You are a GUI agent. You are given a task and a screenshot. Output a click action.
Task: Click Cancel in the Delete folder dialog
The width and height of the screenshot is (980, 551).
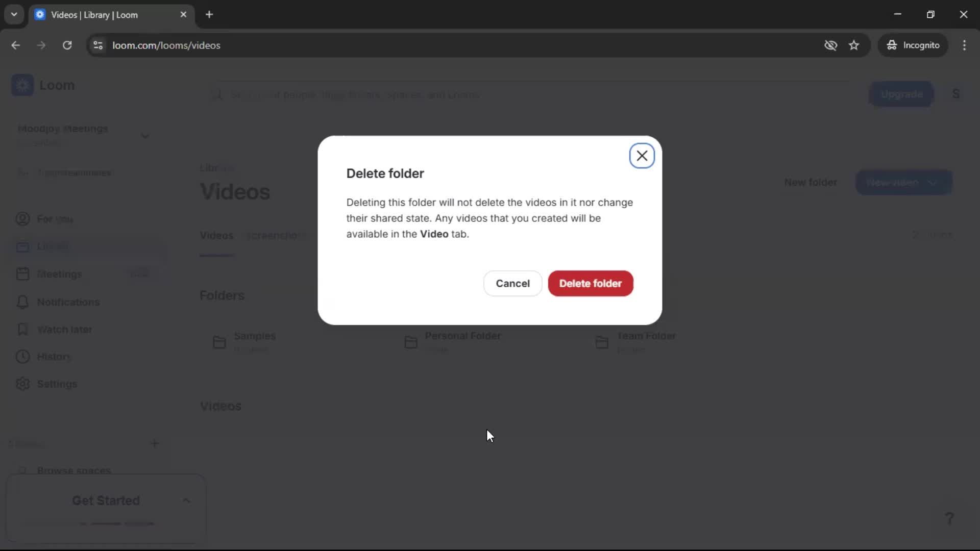coord(512,283)
